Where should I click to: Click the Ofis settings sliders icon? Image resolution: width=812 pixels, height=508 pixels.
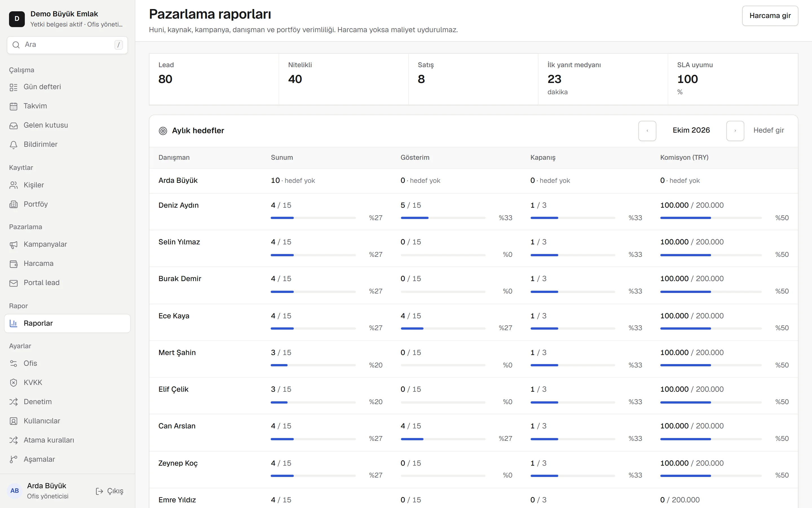(14, 364)
